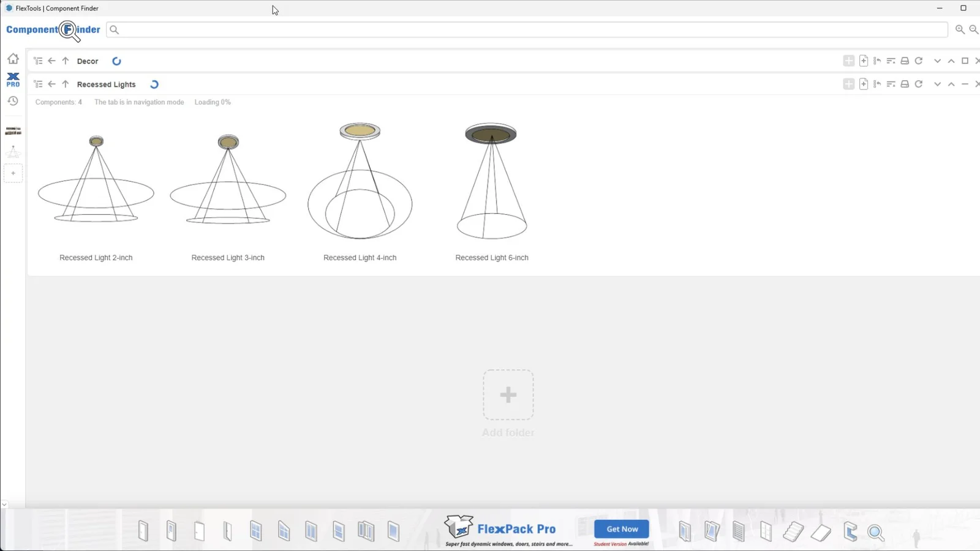980x551 pixels.
Task: Open the sort options in the Recessed Lights row
Action: (x=891, y=84)
